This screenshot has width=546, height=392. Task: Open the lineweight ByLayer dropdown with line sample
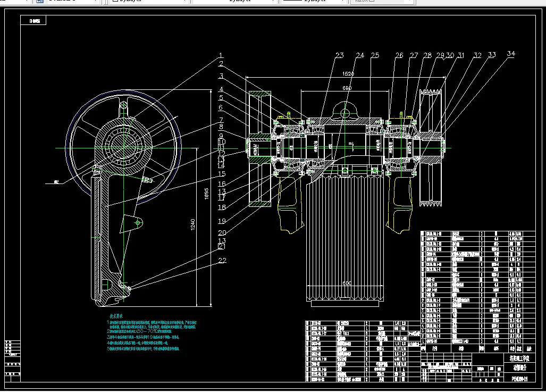[x=313, y=1]
